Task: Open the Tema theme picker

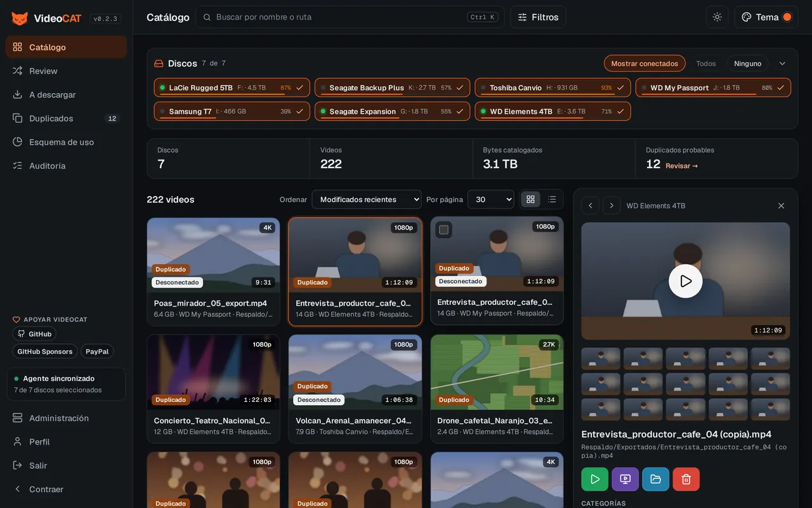Action: pyautogui.click(x=766, y=17)
